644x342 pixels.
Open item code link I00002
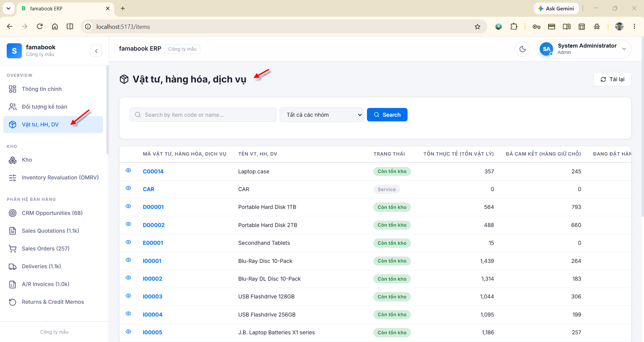(153, 279)
